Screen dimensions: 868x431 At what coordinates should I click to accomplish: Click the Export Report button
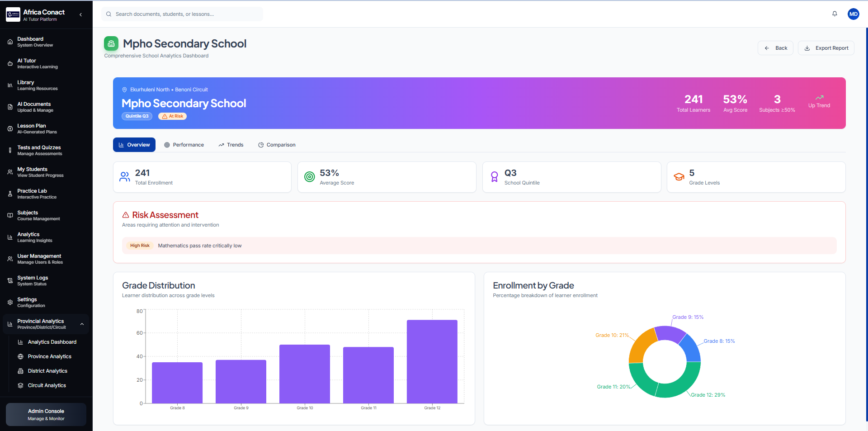826,48
